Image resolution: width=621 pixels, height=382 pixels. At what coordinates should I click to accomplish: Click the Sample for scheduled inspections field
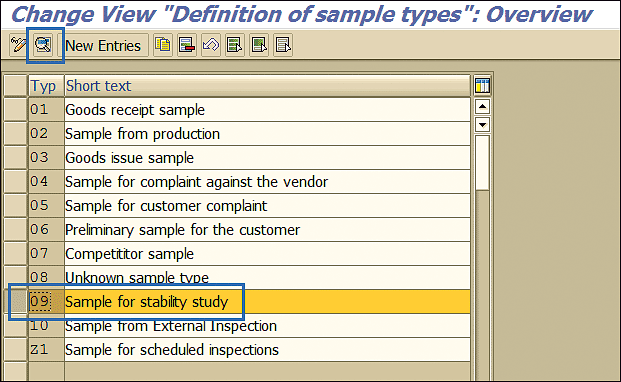click(267, 350)
